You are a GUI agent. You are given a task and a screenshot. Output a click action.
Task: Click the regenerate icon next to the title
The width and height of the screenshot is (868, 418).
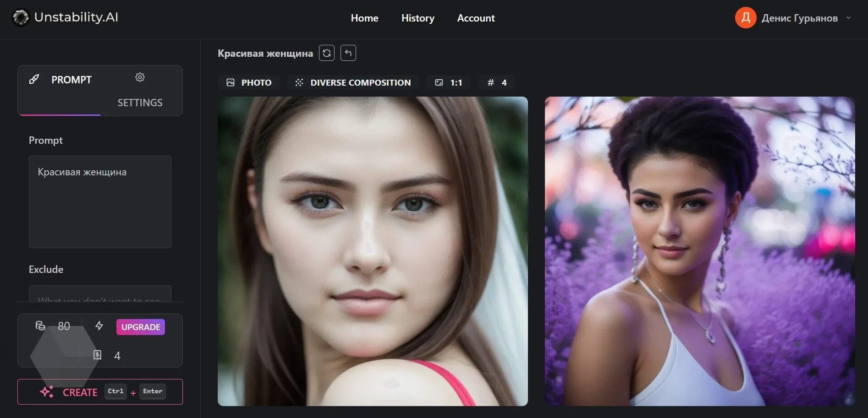[327, 53]
